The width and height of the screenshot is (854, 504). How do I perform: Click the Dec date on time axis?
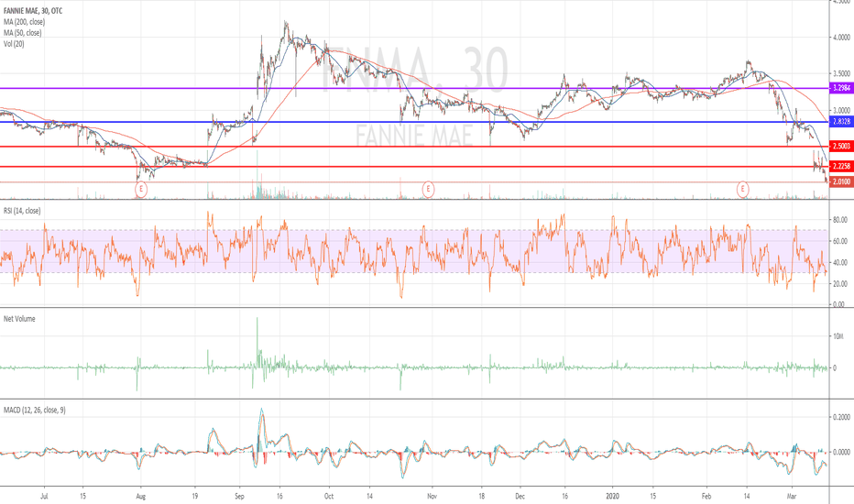(x=520, y=497)
